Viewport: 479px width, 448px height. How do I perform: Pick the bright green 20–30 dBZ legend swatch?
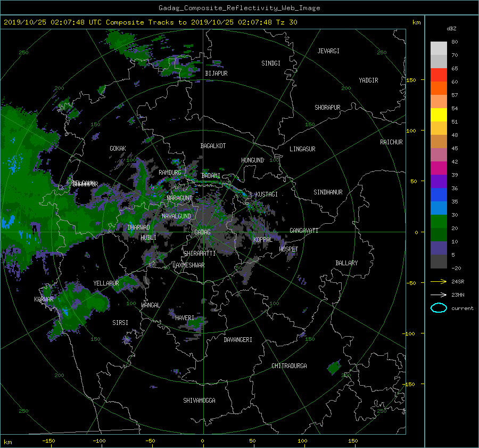(x=439, y=222)
